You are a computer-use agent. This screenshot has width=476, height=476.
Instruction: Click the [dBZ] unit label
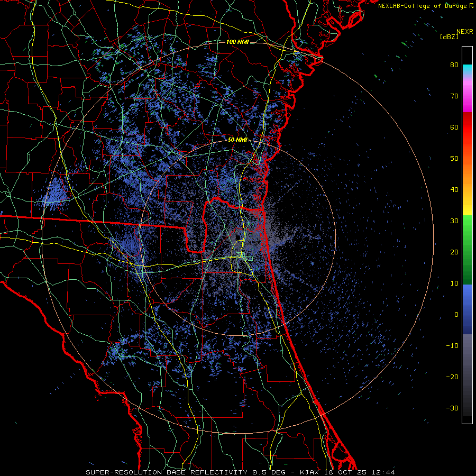[x=449, y=37]
